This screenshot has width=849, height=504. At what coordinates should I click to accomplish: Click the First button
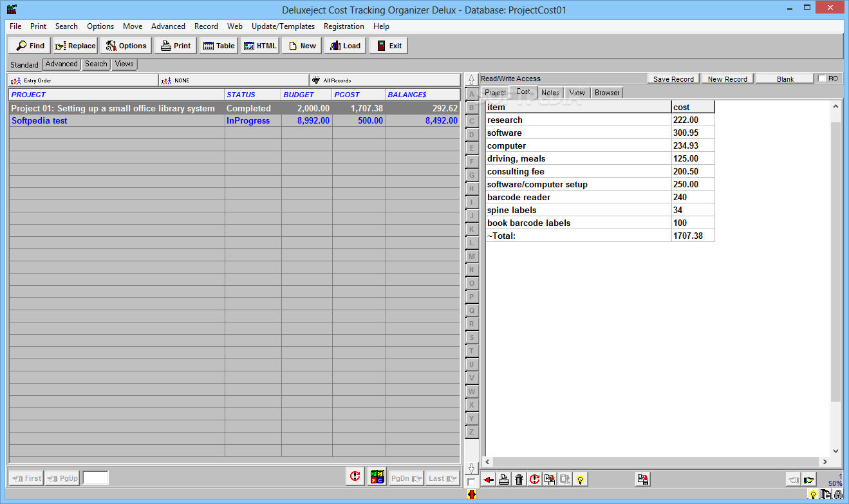(26, 478)
